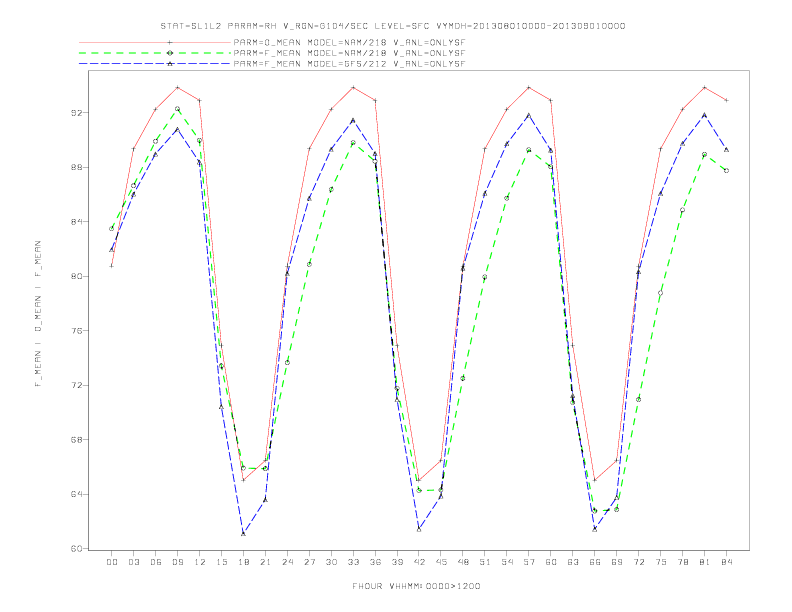Click the blue triangle data point at hour 42
Image resolution: width=792 pixels, height=612 pixels.
click(419, 529)
